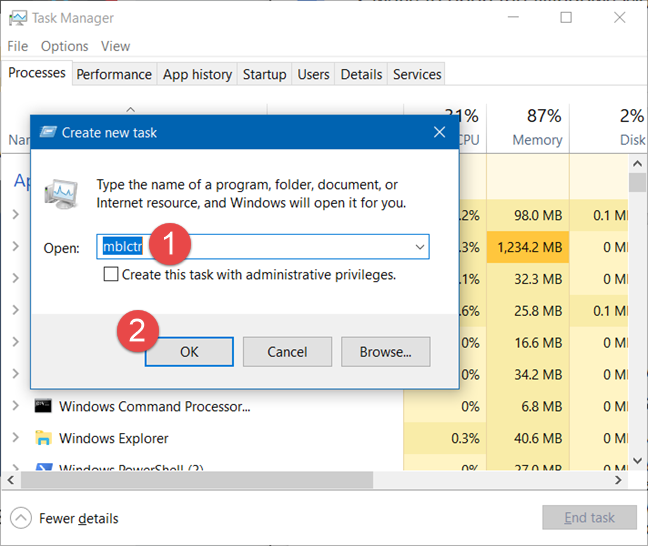This screenshot has height=546, width=648.
Task: Click the 0.3% CPU cell for Windows Explorer
Action: pos(445,438)
